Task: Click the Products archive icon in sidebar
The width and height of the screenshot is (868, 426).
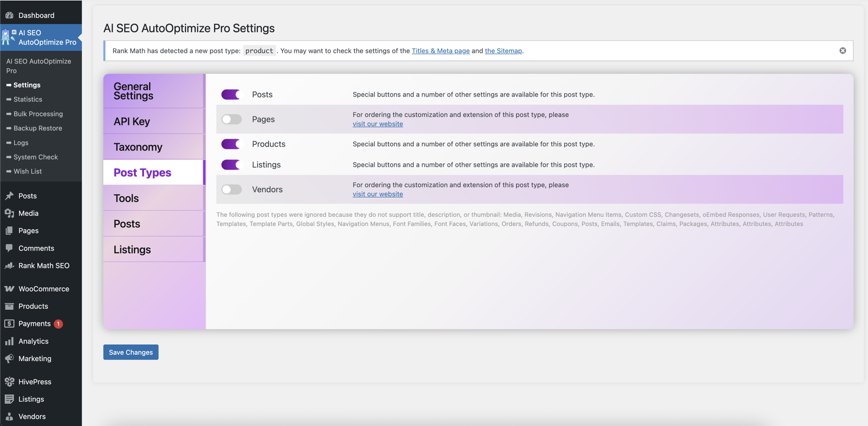Action: point(9,306)
